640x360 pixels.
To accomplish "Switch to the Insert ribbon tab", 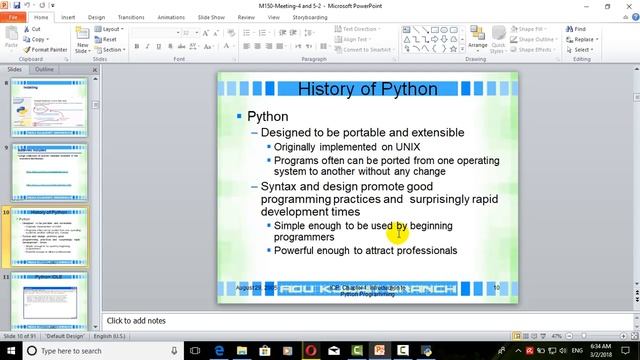I will tap(68, 17).
